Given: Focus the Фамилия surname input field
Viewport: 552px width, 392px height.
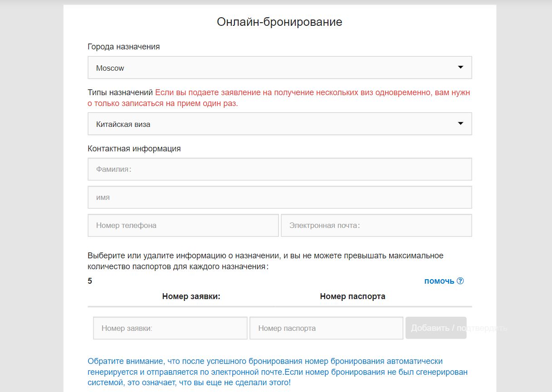Looking at the screenshot, I should pos(279,169).
